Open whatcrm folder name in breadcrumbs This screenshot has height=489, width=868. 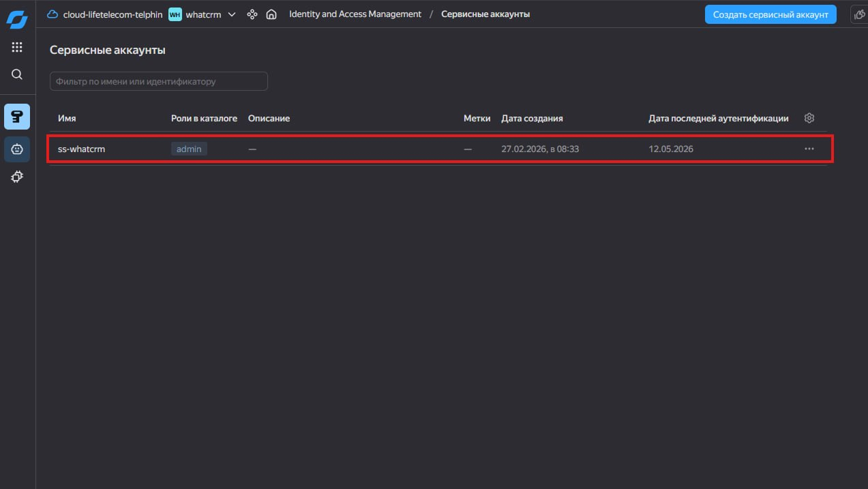203,14
